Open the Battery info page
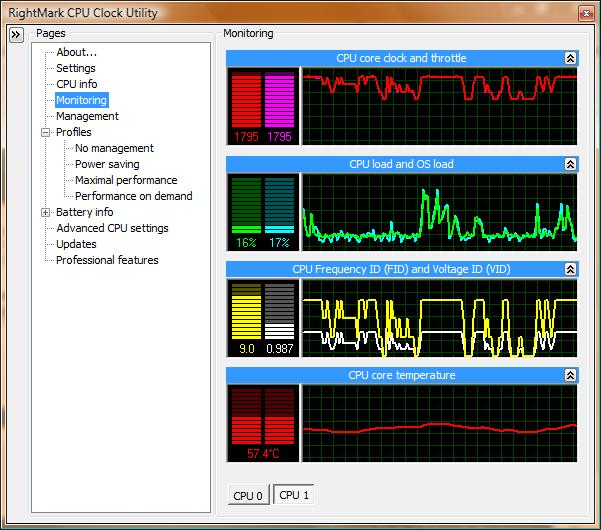Image resolution: width=601 pixels, height=530 pixels. pos(84,212)
